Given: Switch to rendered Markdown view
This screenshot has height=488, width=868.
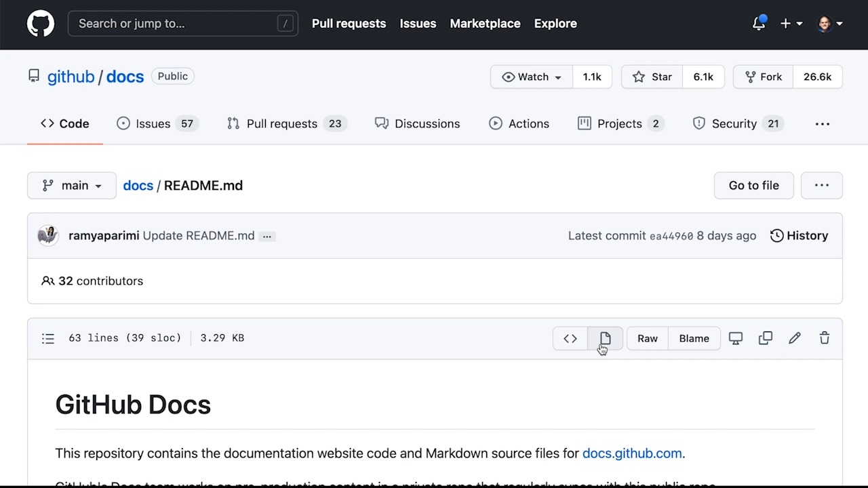Looking at the screenshot, I should 604,338.
